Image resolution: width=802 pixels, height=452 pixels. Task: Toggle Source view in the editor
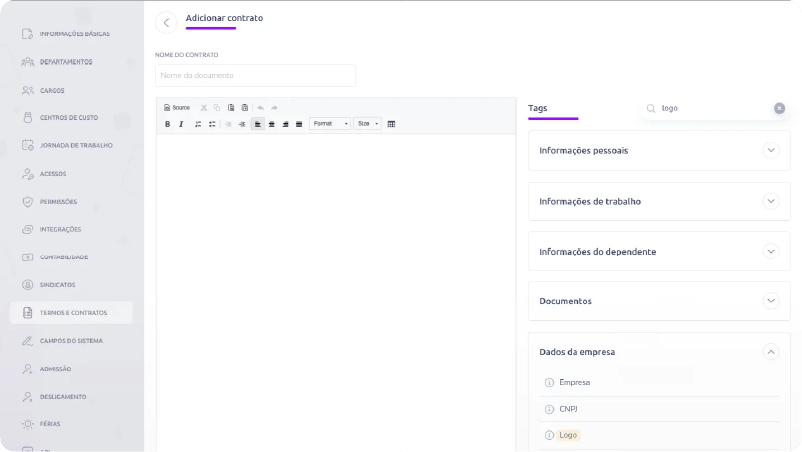click(177, 108)
